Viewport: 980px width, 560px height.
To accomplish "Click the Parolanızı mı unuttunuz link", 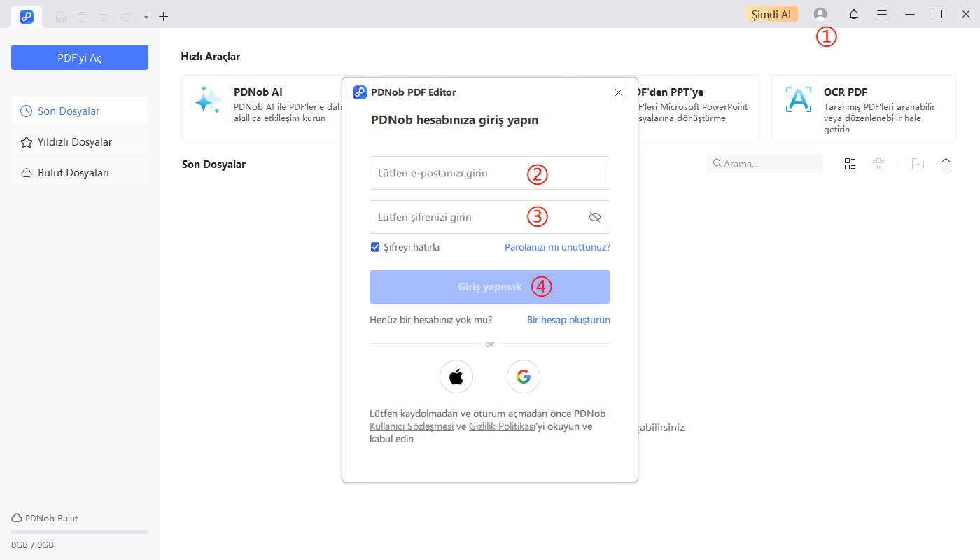I will coord(557,247).
